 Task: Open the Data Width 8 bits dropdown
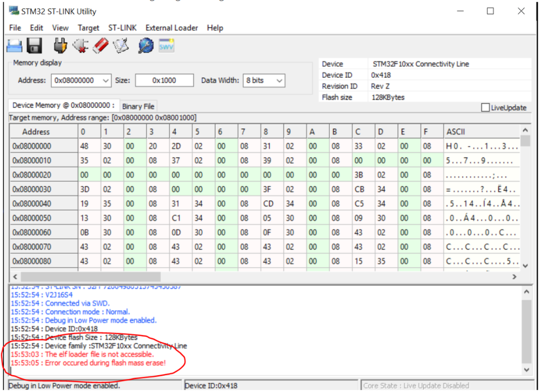click(264, 81)
